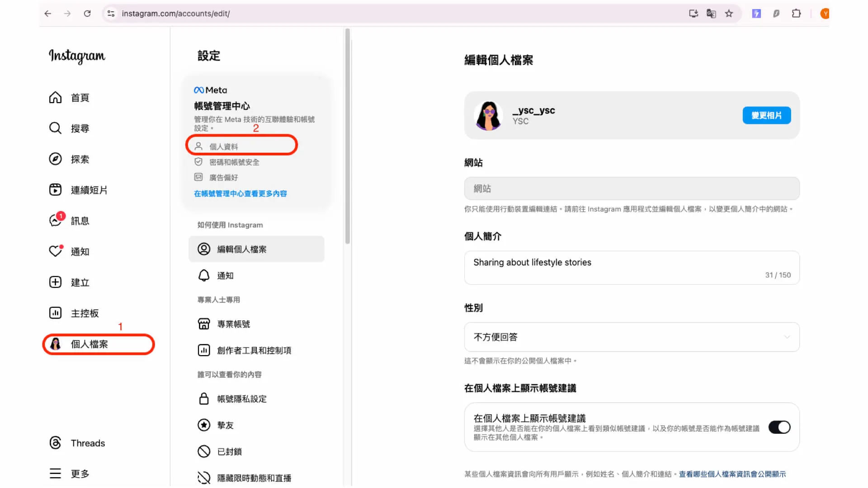Screen dimensions: 868x488
Task: Toggle 在個人檔案上顯示帳號建議 switch
Action: pos(779,427)
